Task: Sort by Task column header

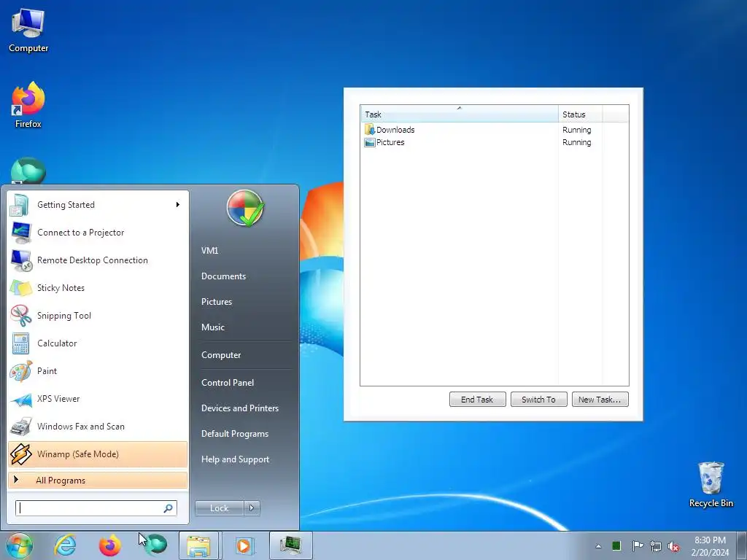Action: tap(460, 114)
